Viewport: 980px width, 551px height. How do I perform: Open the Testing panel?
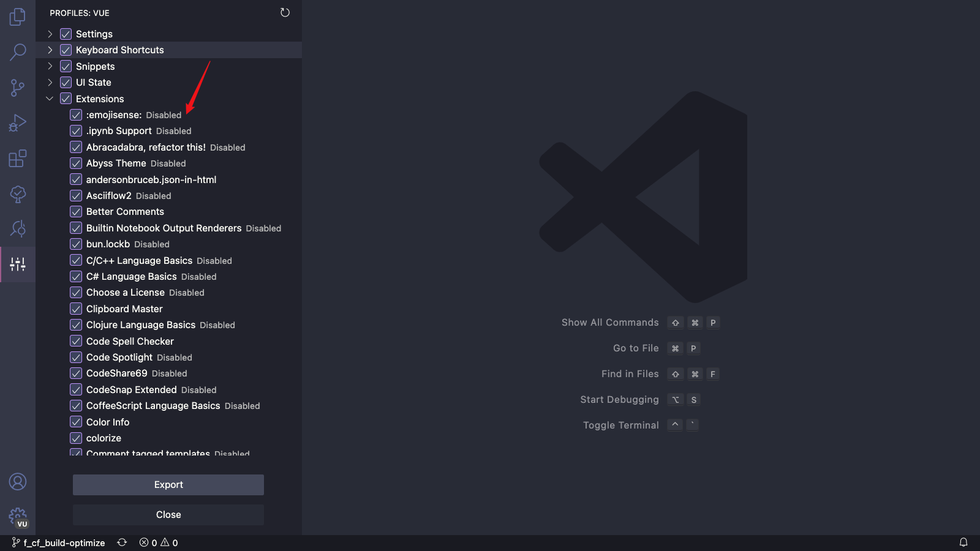(x=17, y=195)
